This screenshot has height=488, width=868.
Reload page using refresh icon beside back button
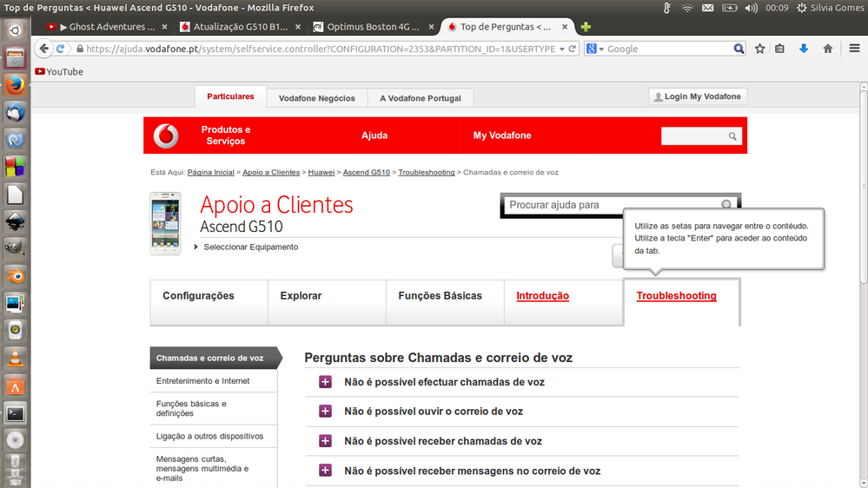60,49
